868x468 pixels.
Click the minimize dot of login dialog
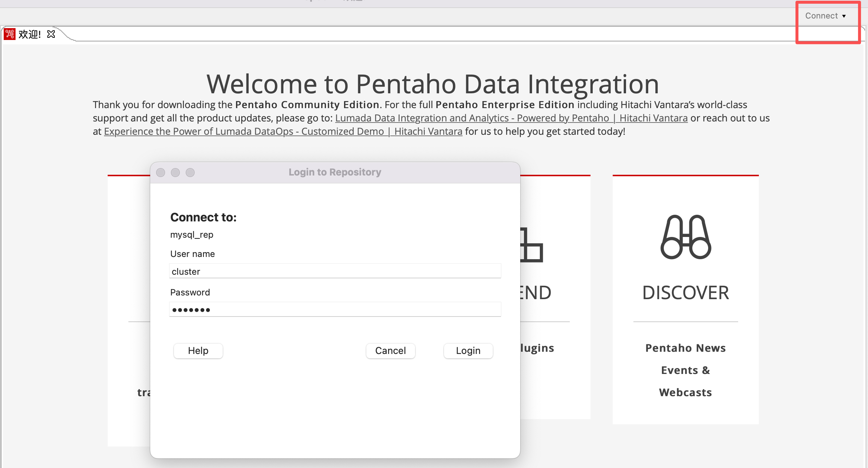(175, 173)
